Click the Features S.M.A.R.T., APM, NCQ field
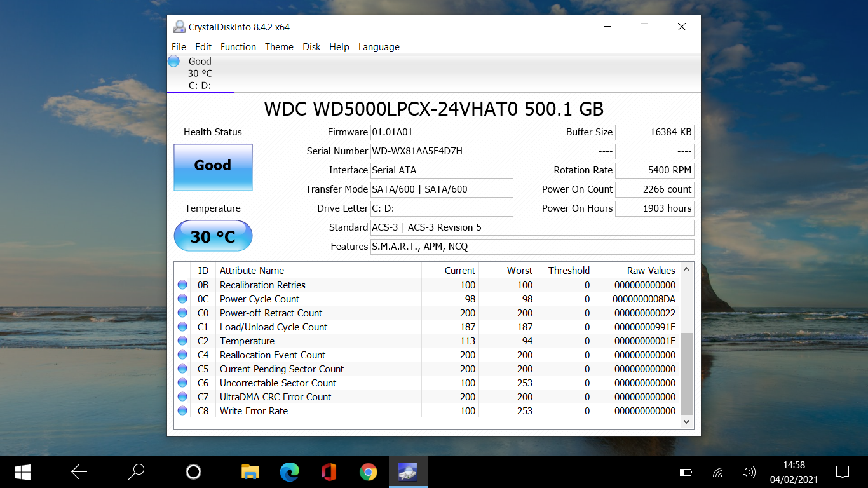Image resolution: width=868 pixels, height=488 pixels. coord(532,247)
